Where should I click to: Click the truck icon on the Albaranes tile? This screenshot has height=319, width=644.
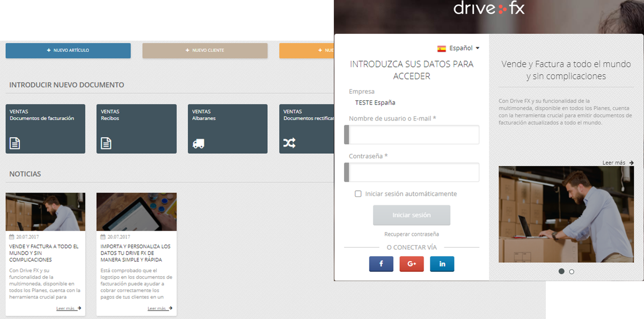199,143
